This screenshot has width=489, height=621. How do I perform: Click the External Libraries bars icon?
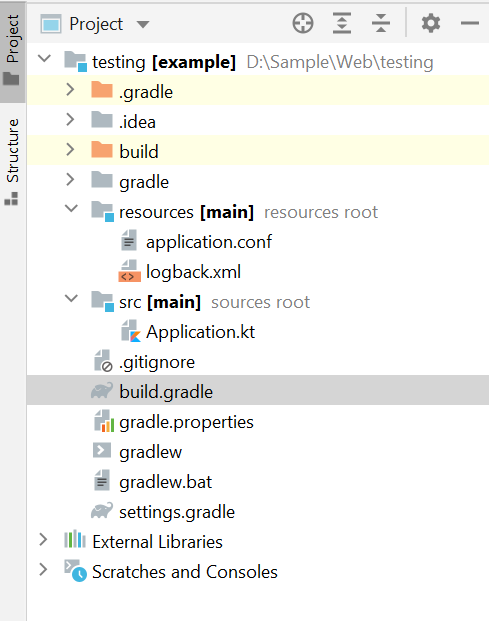tap(75, 539)
